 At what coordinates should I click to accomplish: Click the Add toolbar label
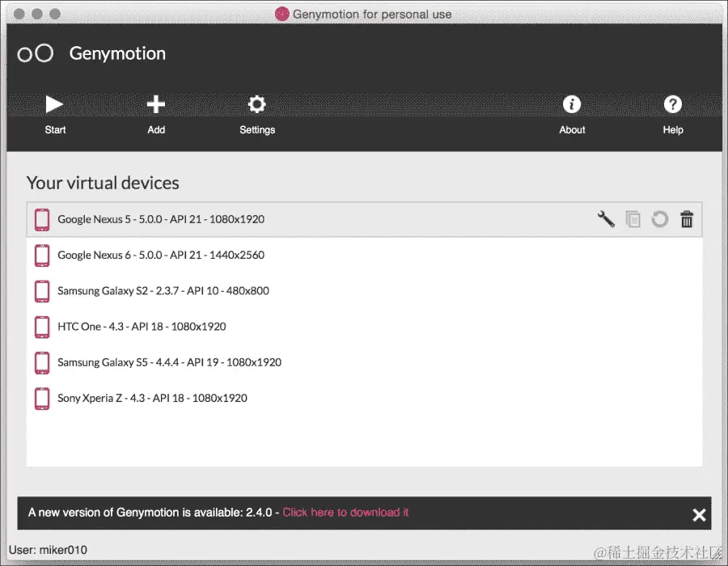pyautogui.click(x=156, y=130)
